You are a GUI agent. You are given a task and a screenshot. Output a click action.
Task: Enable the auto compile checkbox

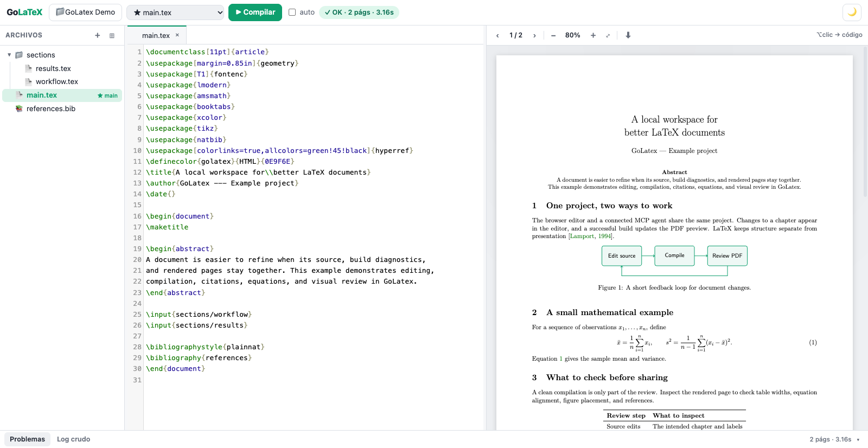point(292,12)
